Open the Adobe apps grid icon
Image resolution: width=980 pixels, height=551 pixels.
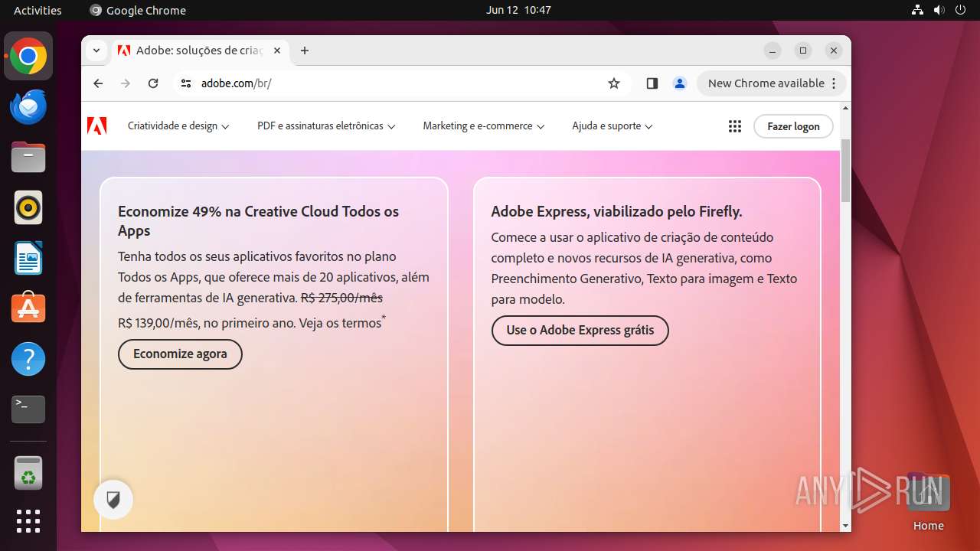pyautogui.click(x=735, y=126)
